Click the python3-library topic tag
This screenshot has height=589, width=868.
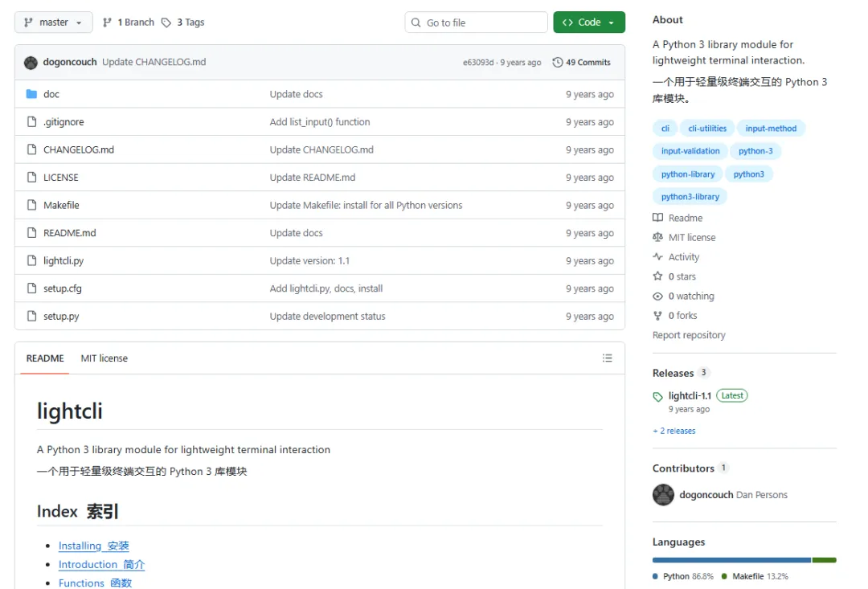pos(690,197)
